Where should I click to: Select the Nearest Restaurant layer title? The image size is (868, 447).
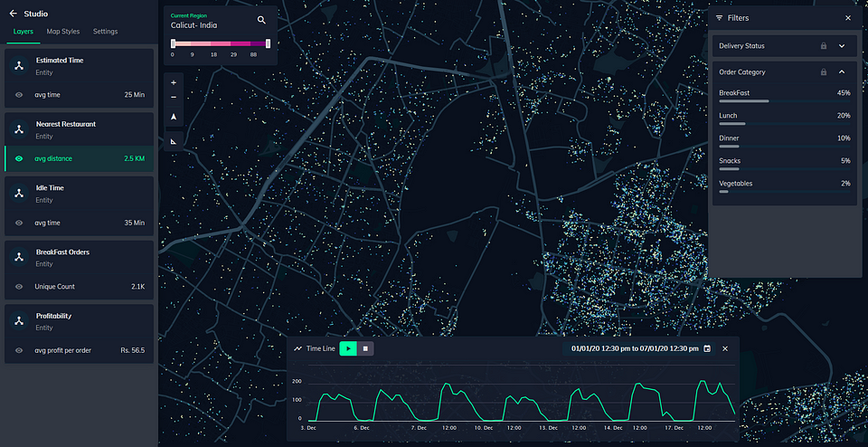pos(66,124)
